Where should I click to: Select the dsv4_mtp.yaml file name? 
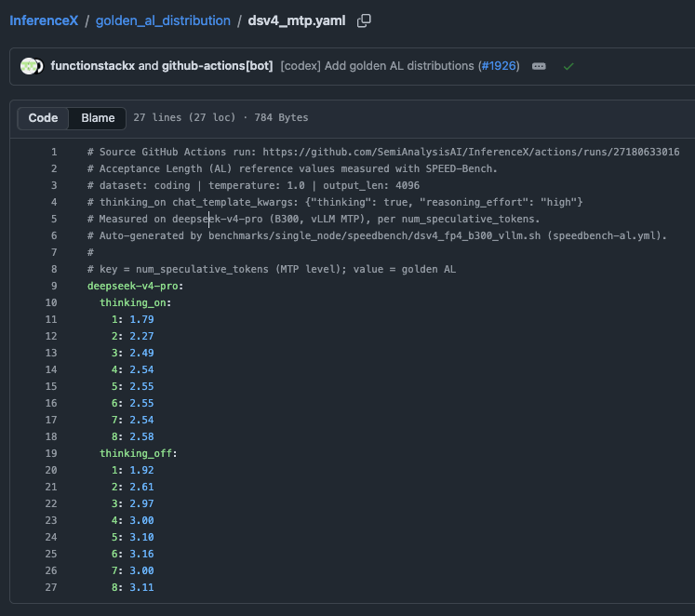click(297, 20)
